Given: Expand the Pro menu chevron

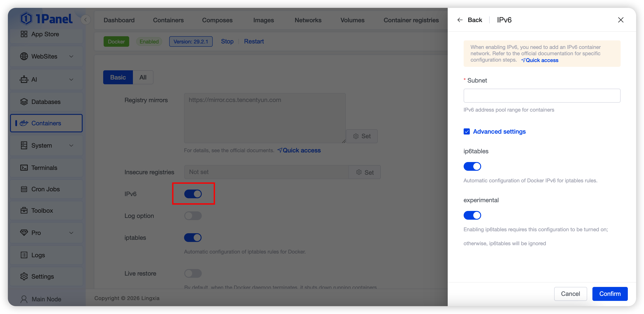Looking at the screenshot, I should pyautogui.click(x=71, y=233).
